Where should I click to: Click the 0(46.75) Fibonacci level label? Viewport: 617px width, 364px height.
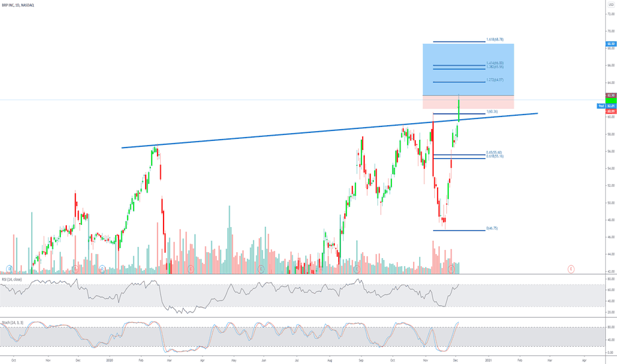point(492,228)
